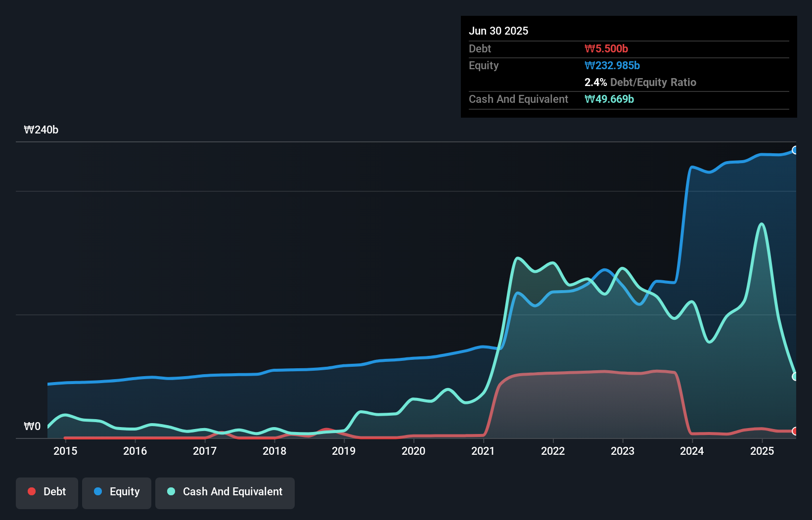Click the Equity label in tooltip

coord(484,65)
